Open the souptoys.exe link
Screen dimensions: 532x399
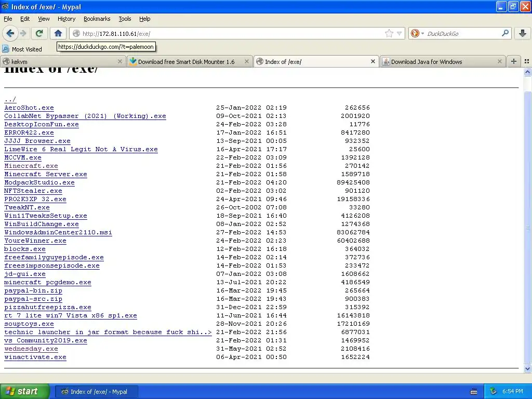coord(29,324)
